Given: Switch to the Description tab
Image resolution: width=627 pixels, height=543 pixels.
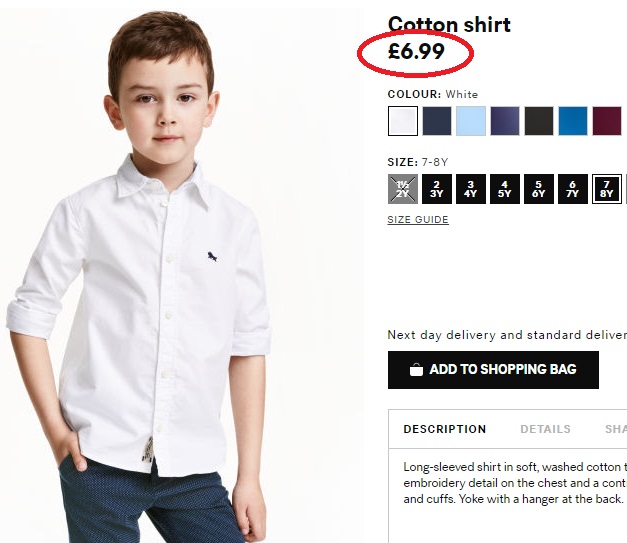Looking at the screenshot, I should coord(445,429).
